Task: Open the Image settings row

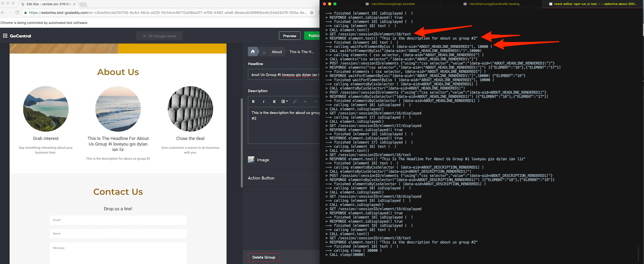Action: click(281, 159)
